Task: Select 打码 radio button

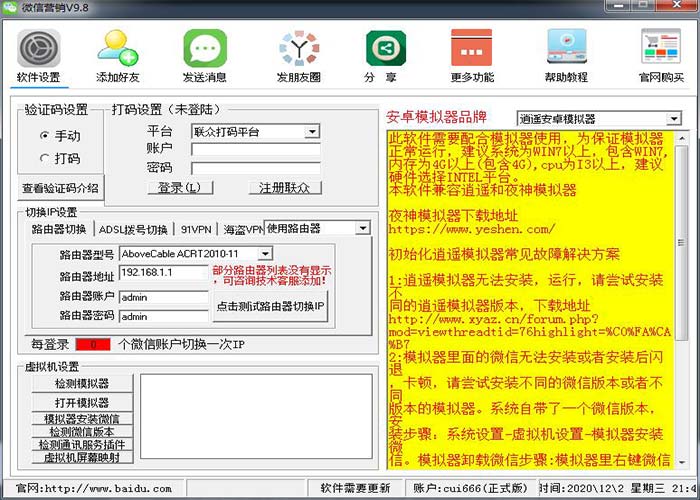Action: [x=44, y=158]
